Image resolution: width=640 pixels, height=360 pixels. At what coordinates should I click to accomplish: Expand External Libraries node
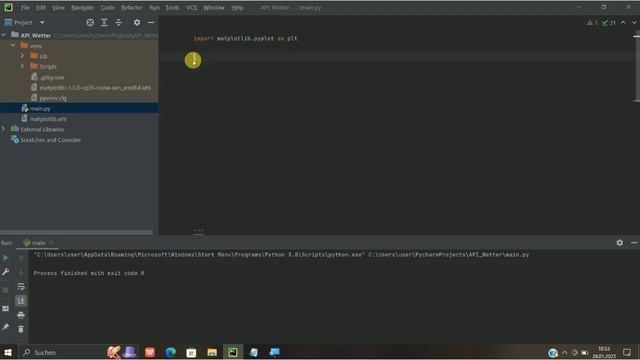tap(4, 129)
